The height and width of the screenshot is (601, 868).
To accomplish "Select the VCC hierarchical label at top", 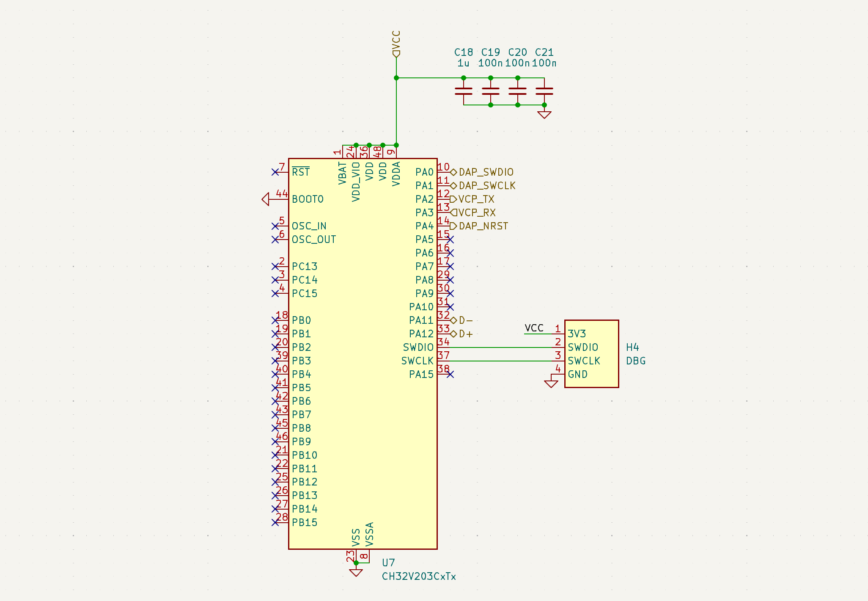I will pyautogui.click(x=396, y=44).
